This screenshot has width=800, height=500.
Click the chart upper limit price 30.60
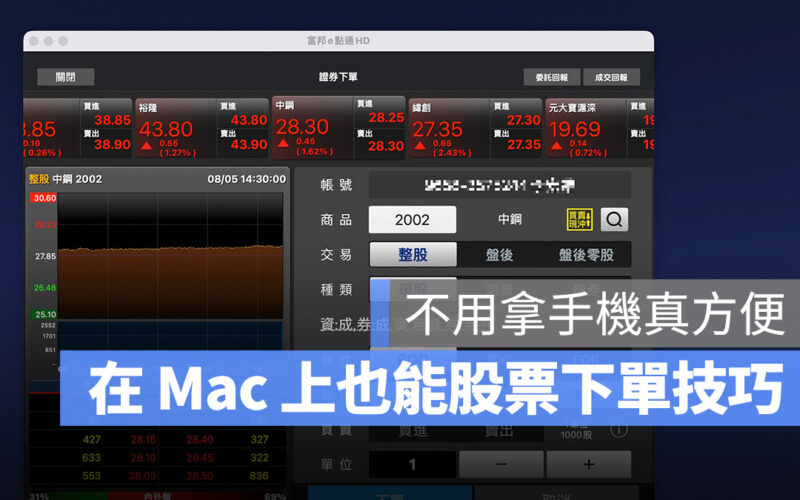tap(44, 198)
